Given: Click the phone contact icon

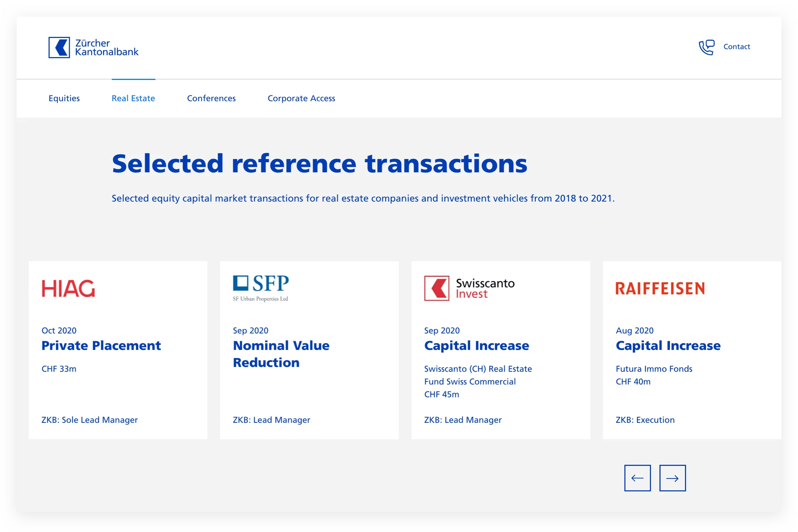Looking at the screenshot, I should pyautogui.click(x=706, y=47).
